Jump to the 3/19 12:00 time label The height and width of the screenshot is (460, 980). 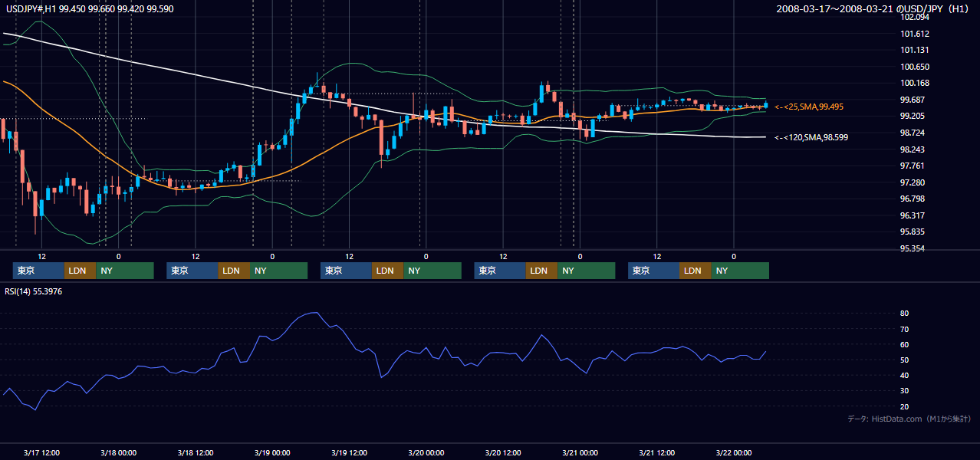[350, 452]
